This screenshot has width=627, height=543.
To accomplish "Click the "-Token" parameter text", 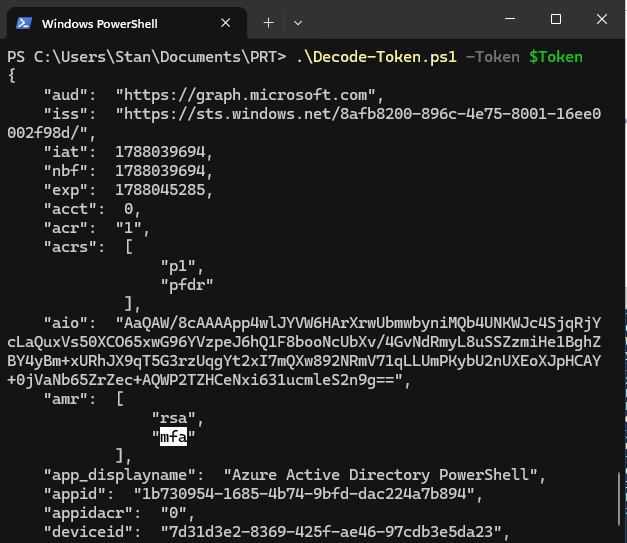I will click(x=493, y=57).
